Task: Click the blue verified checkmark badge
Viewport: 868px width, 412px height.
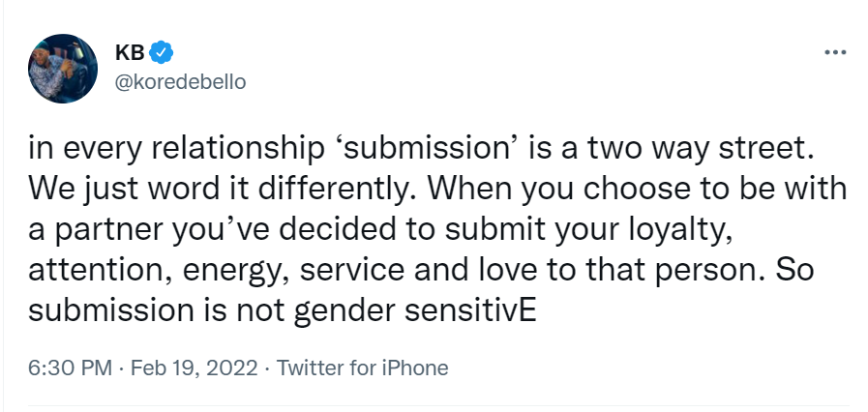Action: coord(161,52)
